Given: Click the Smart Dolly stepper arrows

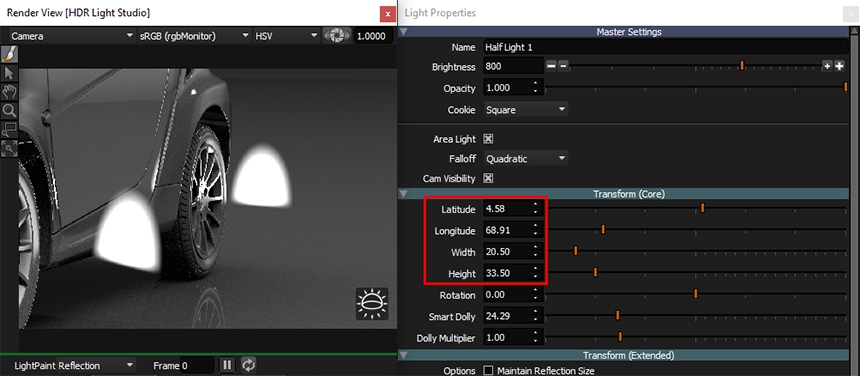Looking at the screenshot, I should [536, 316].
